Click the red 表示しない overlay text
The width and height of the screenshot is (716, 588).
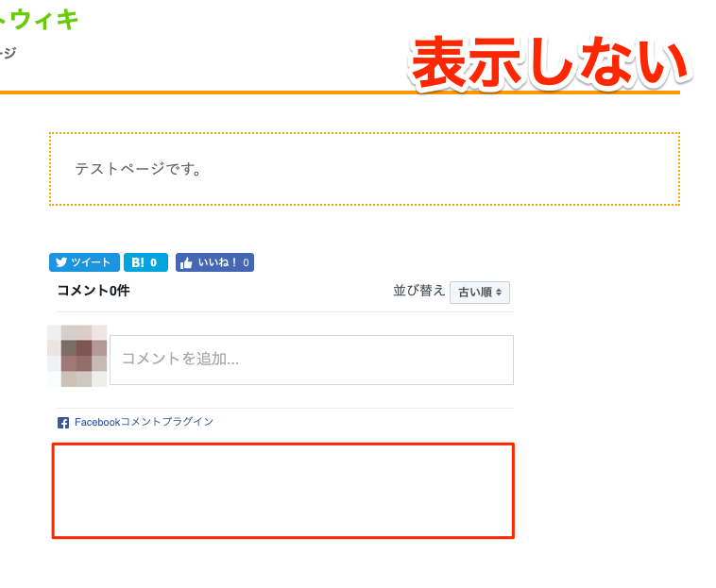pos(550,62)
